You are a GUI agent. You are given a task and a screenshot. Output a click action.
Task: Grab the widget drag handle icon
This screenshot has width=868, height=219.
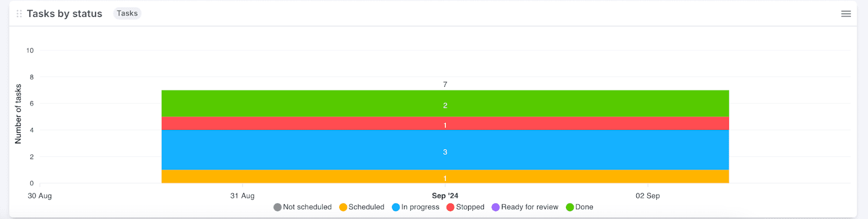click(x=19, y=14)
